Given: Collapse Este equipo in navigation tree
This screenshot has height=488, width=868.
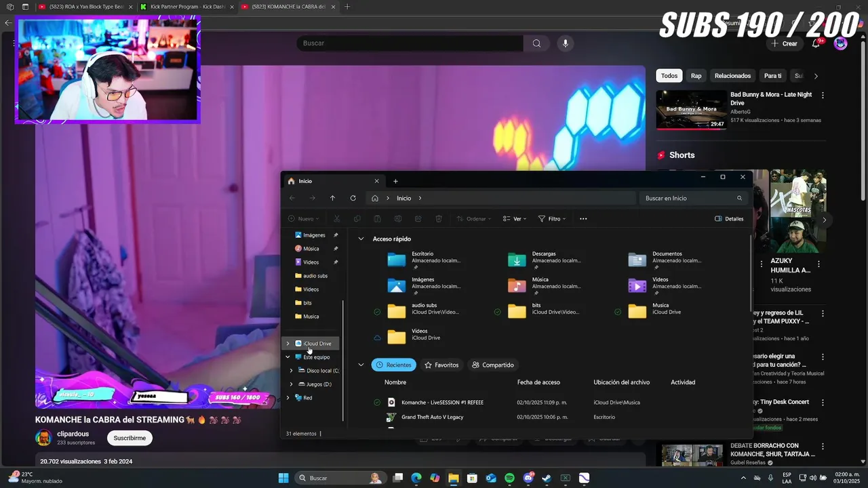Looking at the screenshot, I should (288, 357).
